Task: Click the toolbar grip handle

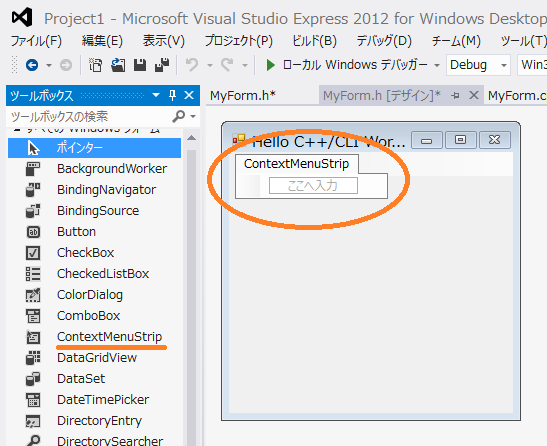Action: click(14, 65)
